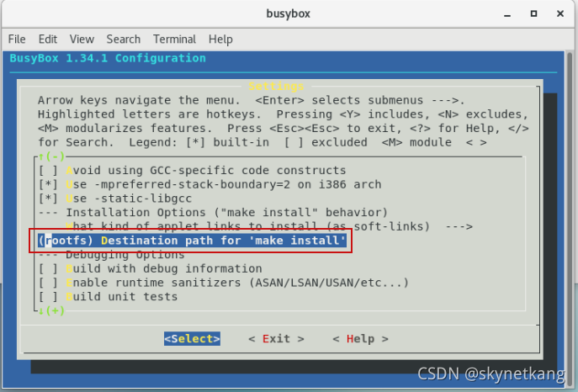Open the Edit menu

coord(48,39)
